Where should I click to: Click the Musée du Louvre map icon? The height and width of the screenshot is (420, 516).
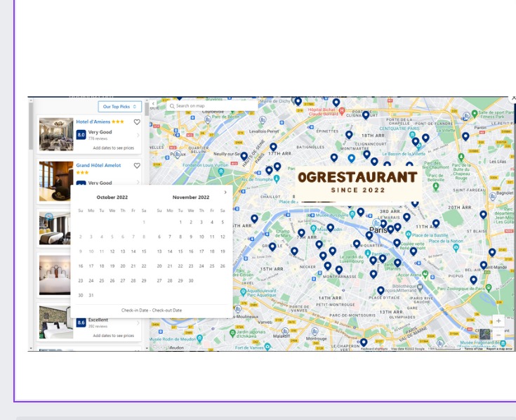coord(352,215)
